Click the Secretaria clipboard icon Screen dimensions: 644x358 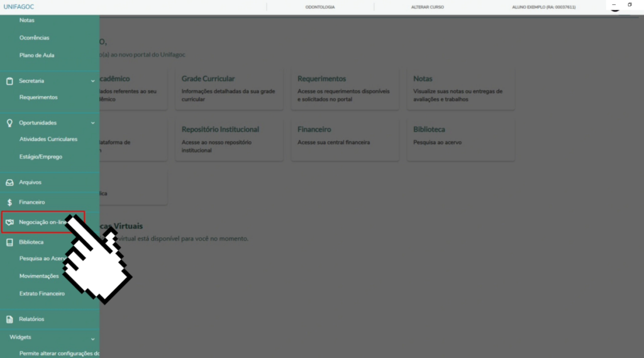pyautogui.click(x=9, y=81)
